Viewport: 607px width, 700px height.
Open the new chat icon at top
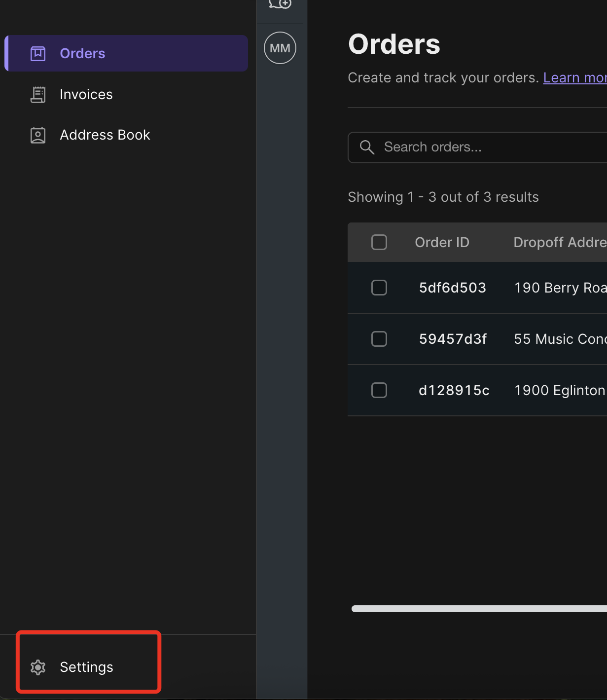click(280, 3)
